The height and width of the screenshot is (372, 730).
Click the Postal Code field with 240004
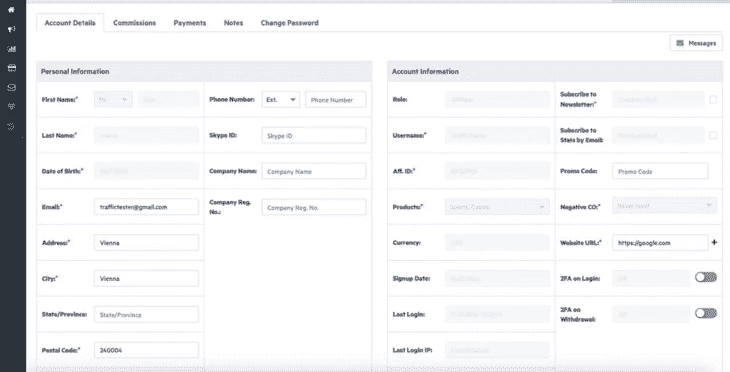pyautogui.click(x=146, y=350)
